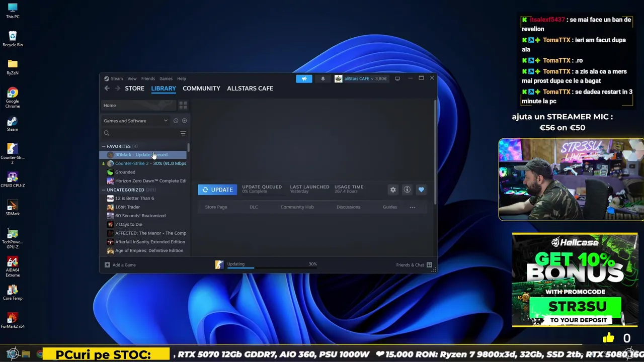Screen dimensions: 644x362
Task: Click the Add a Game label
Action: pyautogui.click(x=124, y=265)
